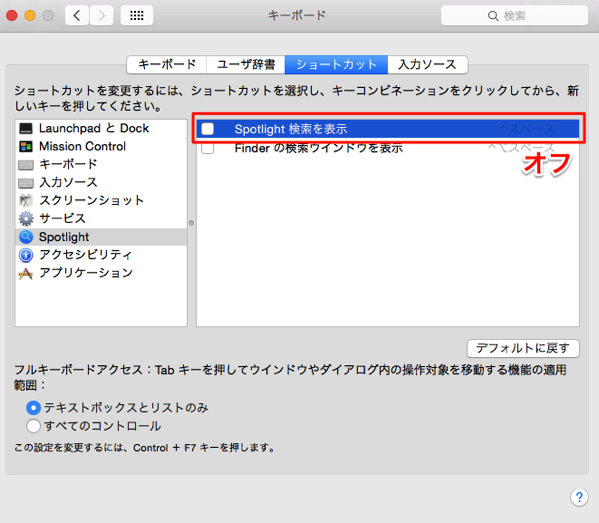This screenshot has width=599, height=523.
Task: Click the スクリーンショット category icon
Action: (26, 201)
